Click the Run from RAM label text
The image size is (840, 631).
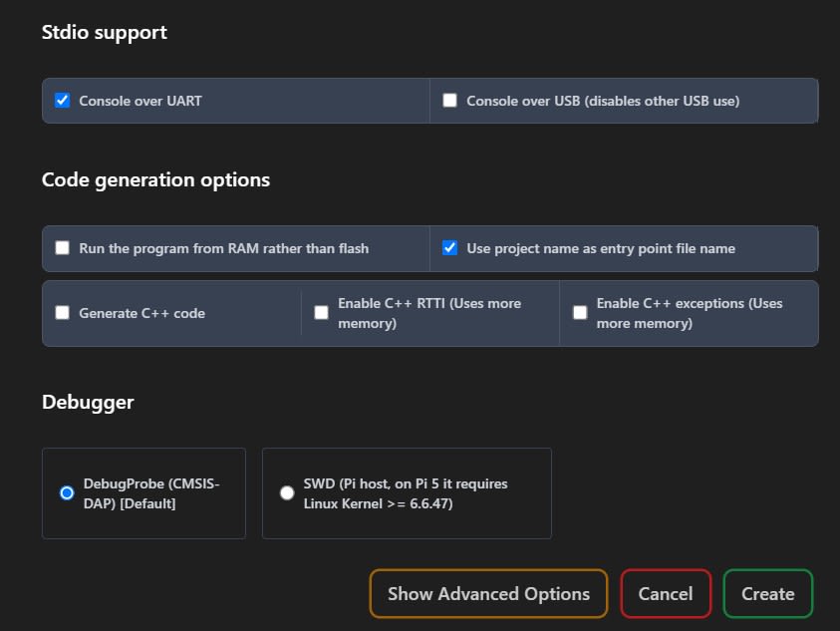point(223,248)
